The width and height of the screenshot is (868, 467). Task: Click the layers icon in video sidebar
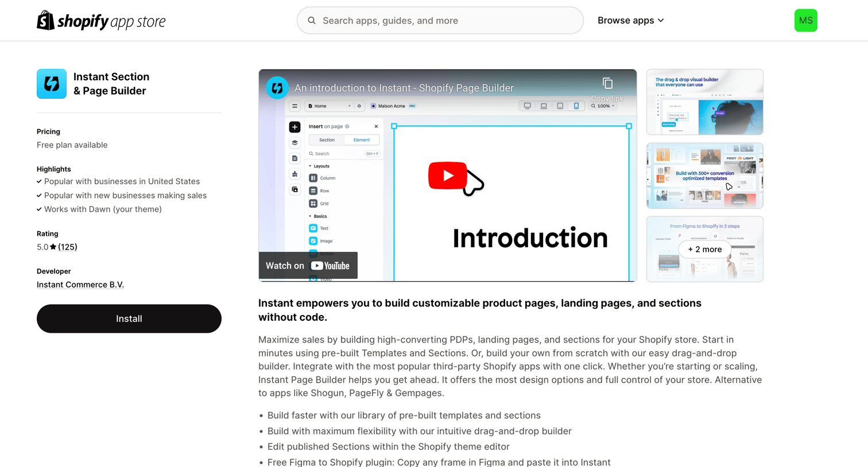294,143
